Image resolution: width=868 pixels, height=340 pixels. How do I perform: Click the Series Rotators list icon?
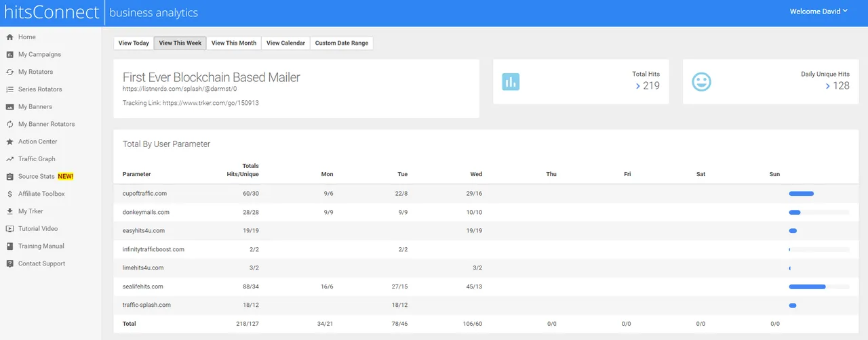(9, 89)
